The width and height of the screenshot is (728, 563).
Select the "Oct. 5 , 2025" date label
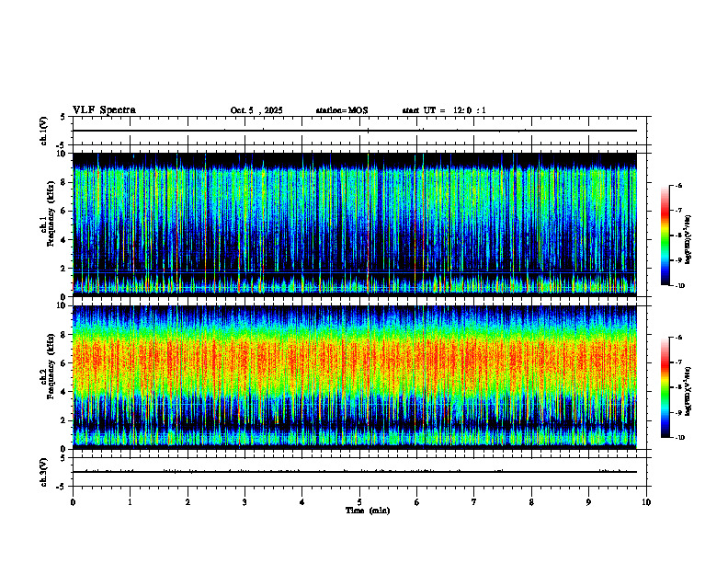click(x=256, y=110)
